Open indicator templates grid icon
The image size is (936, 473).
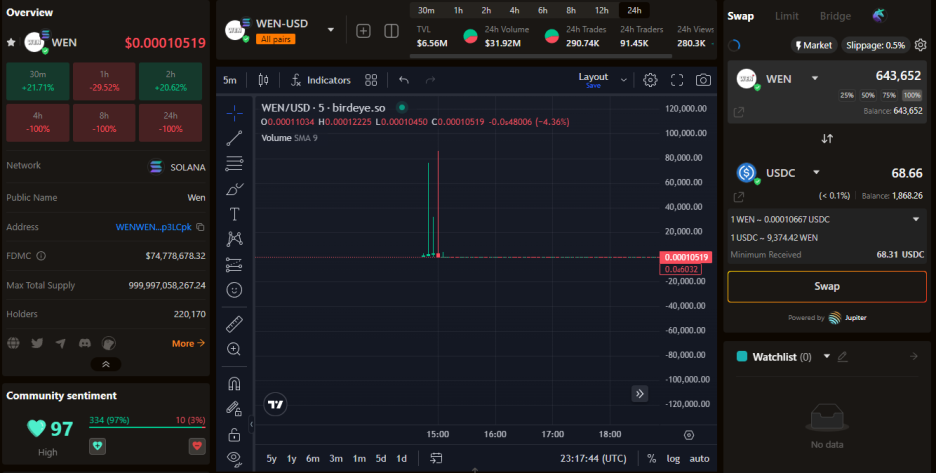click(x=371, y=80)
